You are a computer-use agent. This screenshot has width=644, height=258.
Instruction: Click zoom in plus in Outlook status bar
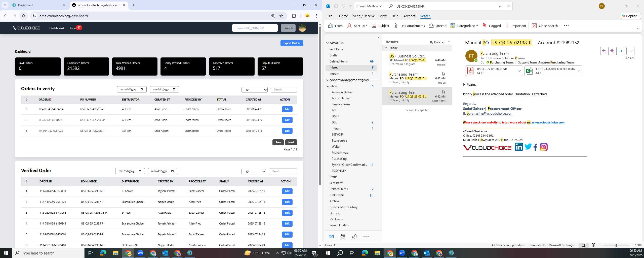[631, 245]
